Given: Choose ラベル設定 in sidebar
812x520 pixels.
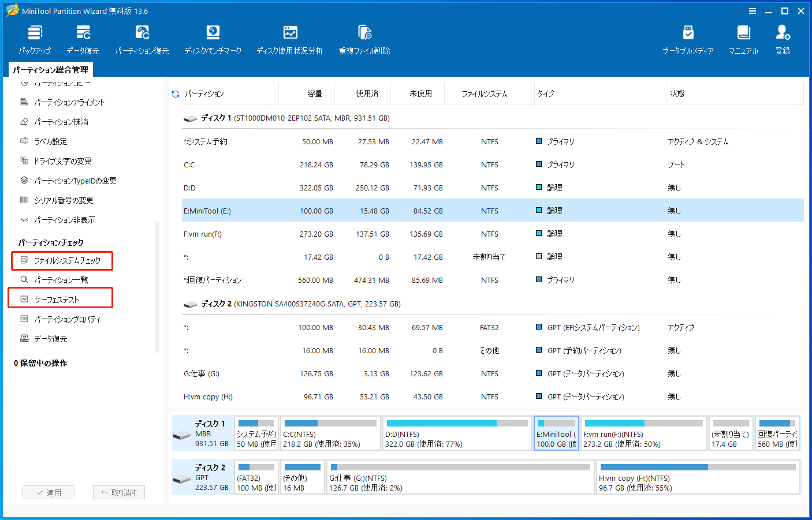Looking at the screenshot, I should (50, 141).
